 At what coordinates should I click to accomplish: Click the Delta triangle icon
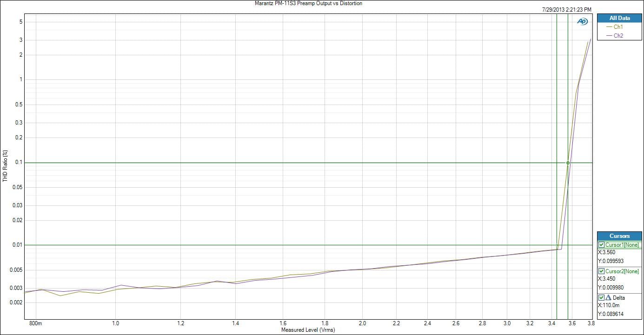tap(609, 298)
